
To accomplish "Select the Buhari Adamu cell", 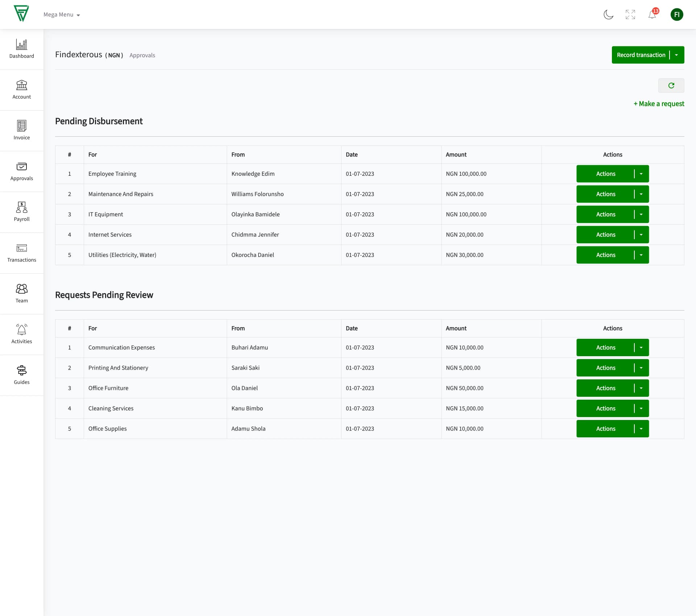I will point(284,347).
